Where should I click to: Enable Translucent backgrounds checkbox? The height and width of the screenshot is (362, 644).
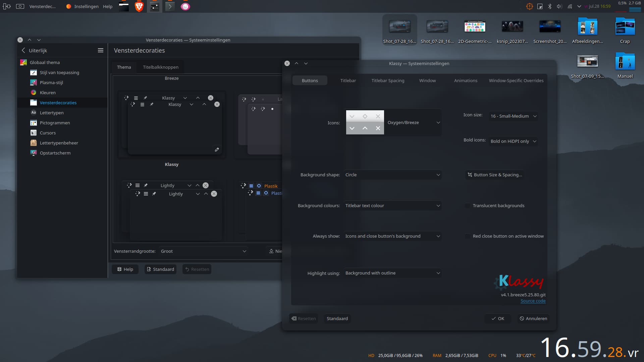pyautogui.click(x=467, y=205)
